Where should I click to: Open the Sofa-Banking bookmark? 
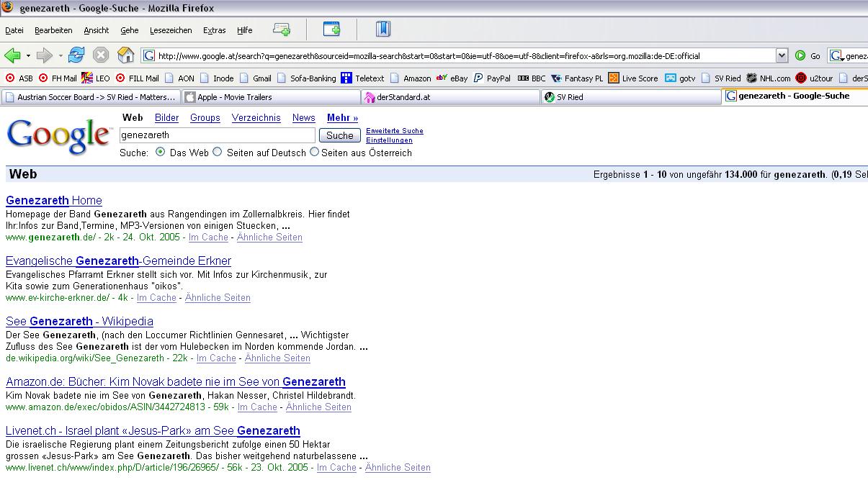[306, 78]
